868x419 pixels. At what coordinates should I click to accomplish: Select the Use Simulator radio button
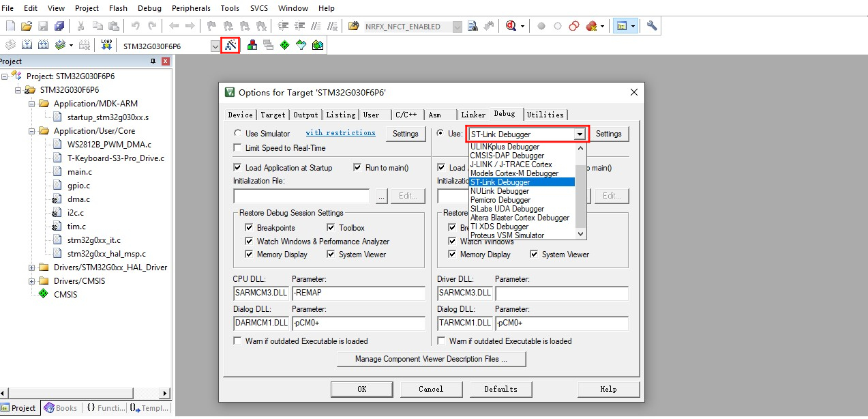[237, 134]
